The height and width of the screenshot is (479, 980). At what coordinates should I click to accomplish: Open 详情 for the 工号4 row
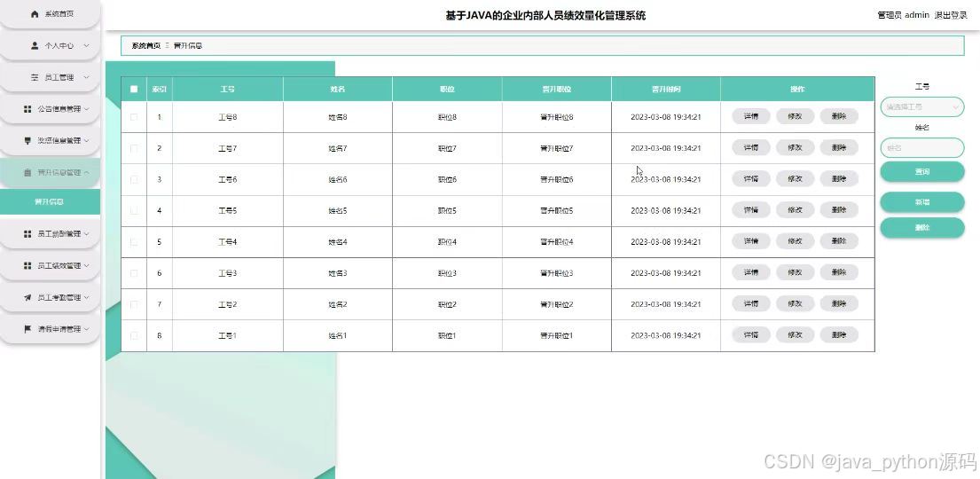(750, 241)
